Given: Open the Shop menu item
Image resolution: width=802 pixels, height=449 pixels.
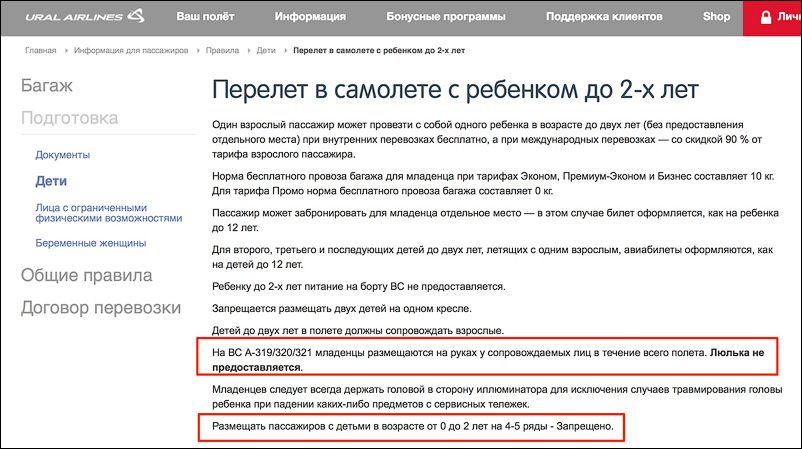Looking at the screenshot, I should tap(716, 16).
